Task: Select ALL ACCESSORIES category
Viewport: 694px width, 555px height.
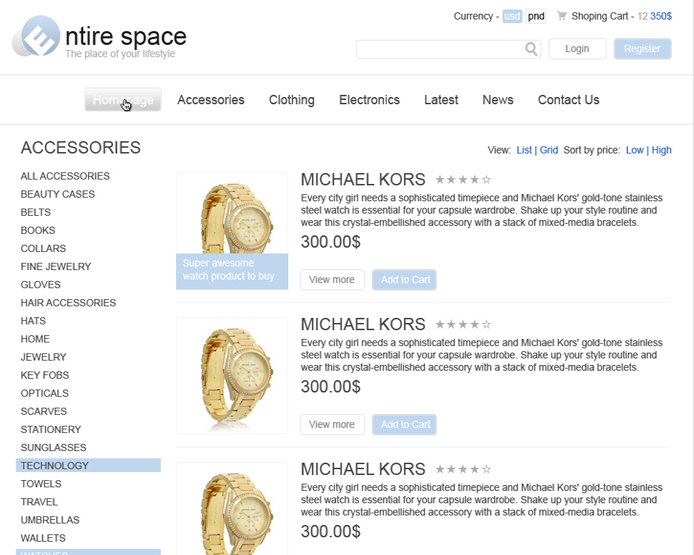Action: point(65,176)
